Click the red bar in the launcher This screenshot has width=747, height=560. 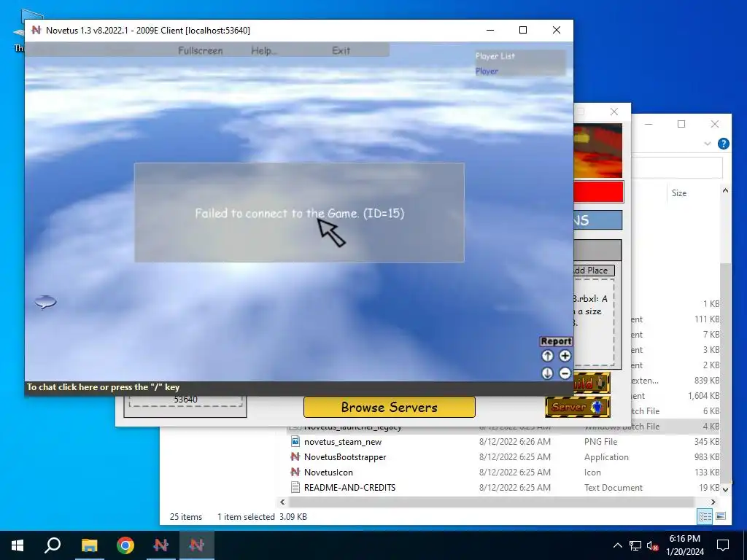(598, 192)
